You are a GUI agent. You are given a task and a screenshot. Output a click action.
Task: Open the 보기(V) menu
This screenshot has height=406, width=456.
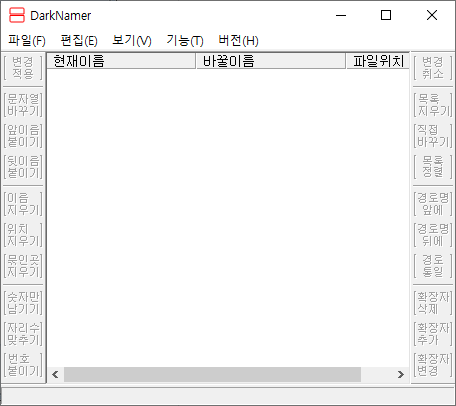(132, 41)
